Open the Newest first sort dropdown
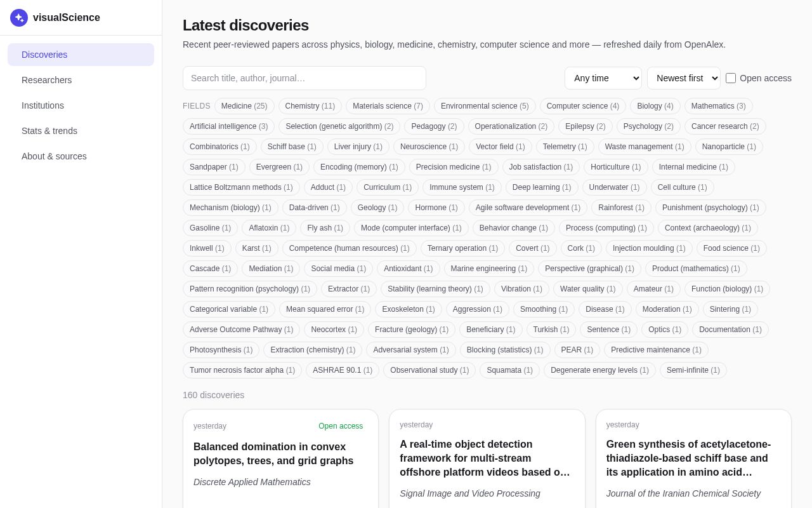This screenshot has height=508, width=812. pos(684,78)
